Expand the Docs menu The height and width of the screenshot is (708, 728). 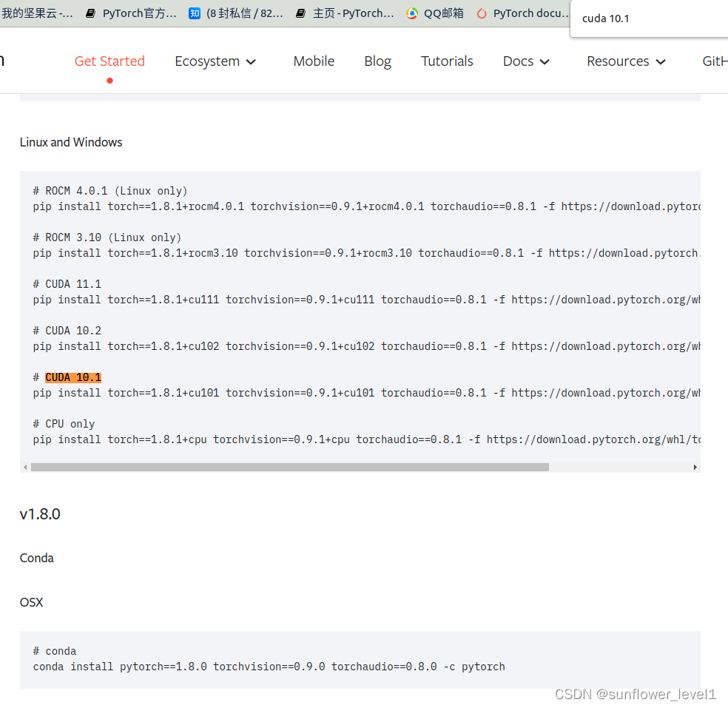point(526,61)
